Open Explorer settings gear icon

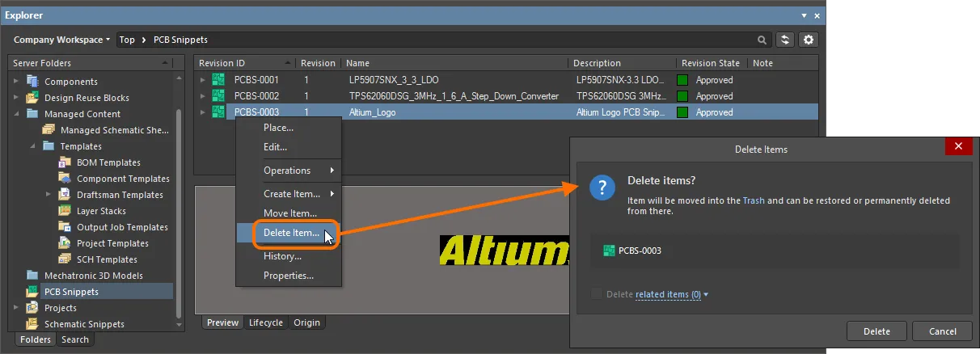[808, 40]
